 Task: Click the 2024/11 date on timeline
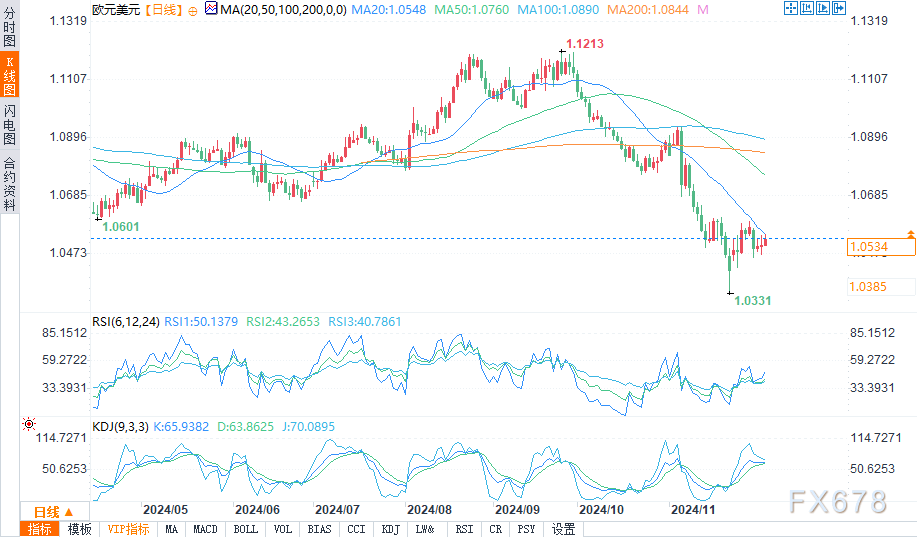(x=692, y=510)
